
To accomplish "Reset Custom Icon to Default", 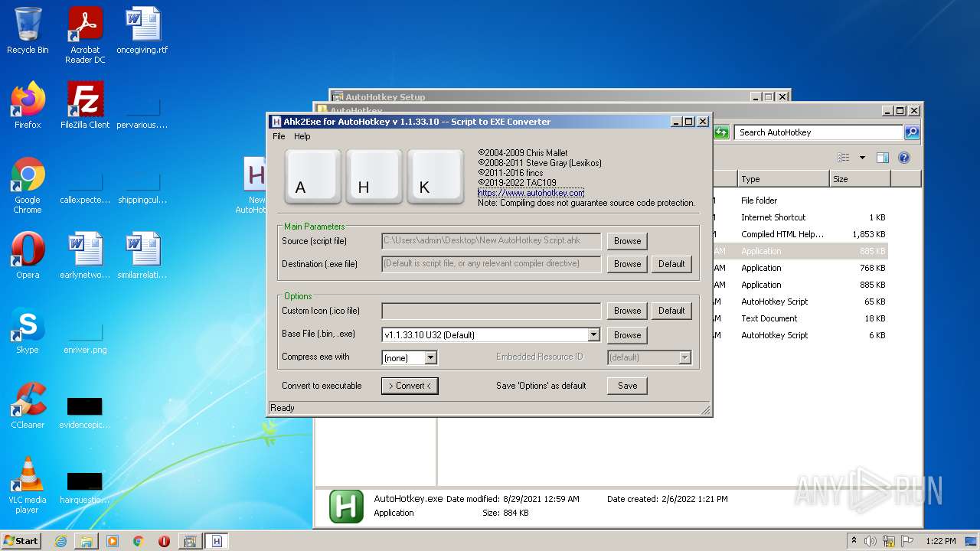I will tap(671, 311).
